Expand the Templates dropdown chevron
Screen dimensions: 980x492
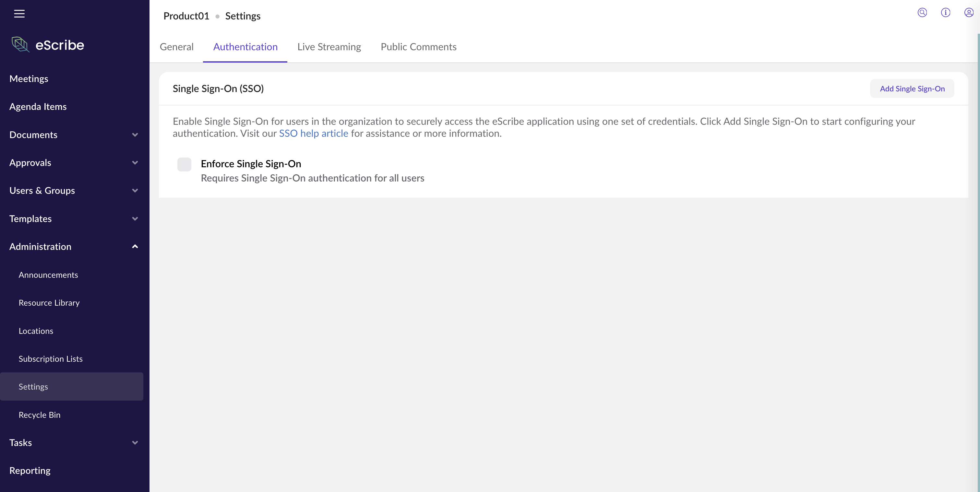tap(135, 219)
